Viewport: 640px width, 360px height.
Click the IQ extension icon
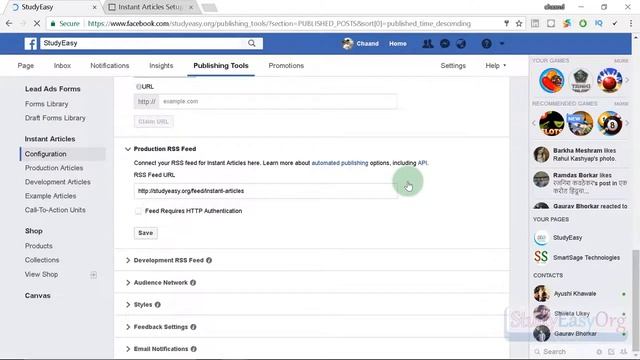pyautogui.click(x=599, y=24)
